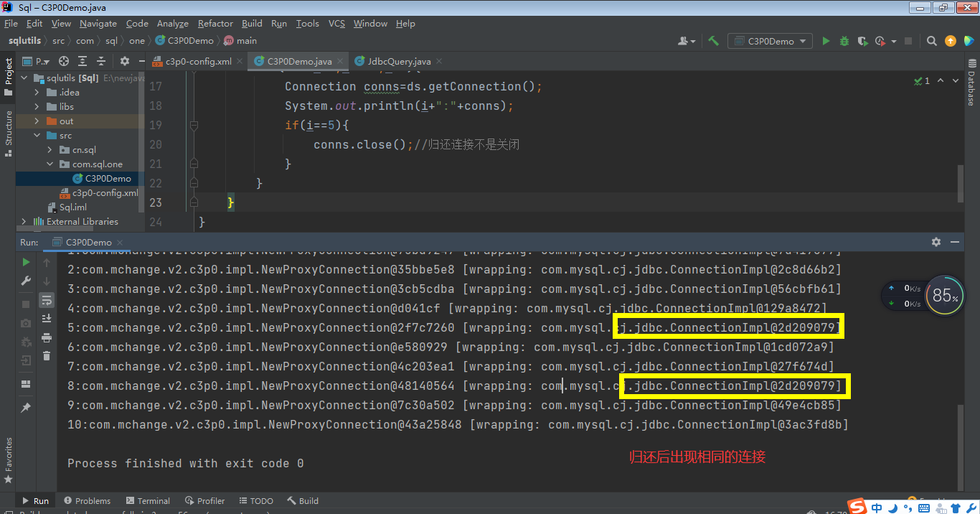
Task: Toggle scroll to end of console
Action: pos(47,318)
